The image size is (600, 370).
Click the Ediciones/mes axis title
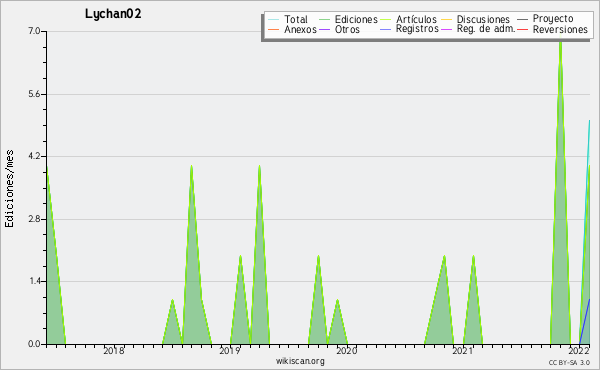pyautogui.click(x=9, y=189)
